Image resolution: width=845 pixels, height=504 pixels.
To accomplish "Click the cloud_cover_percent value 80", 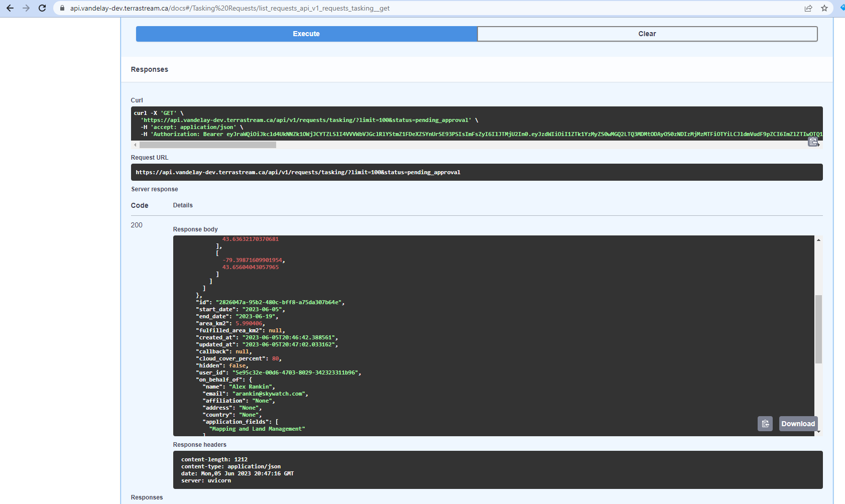I will pos(276,358).
